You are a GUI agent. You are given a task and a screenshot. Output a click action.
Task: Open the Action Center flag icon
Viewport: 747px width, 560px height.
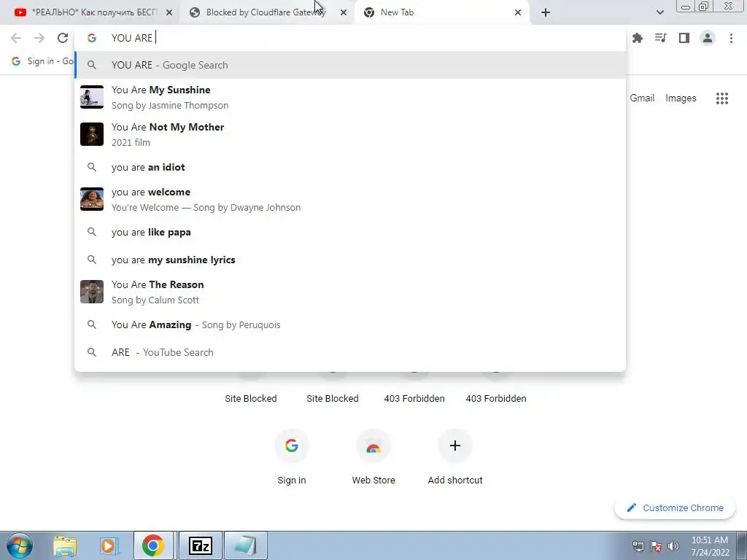656,546
